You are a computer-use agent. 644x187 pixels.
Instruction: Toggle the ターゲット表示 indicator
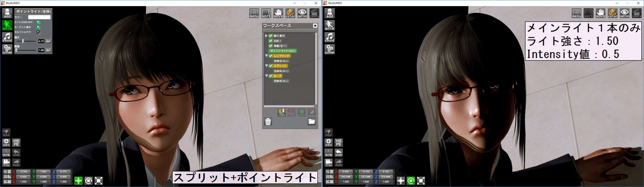pyautogui.click(x=39, y=27)
